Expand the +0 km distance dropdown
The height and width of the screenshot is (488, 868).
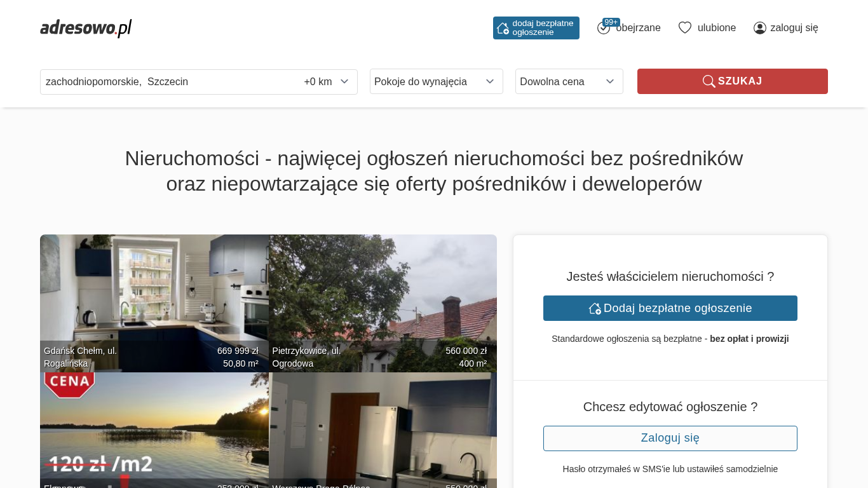point(326,81)
